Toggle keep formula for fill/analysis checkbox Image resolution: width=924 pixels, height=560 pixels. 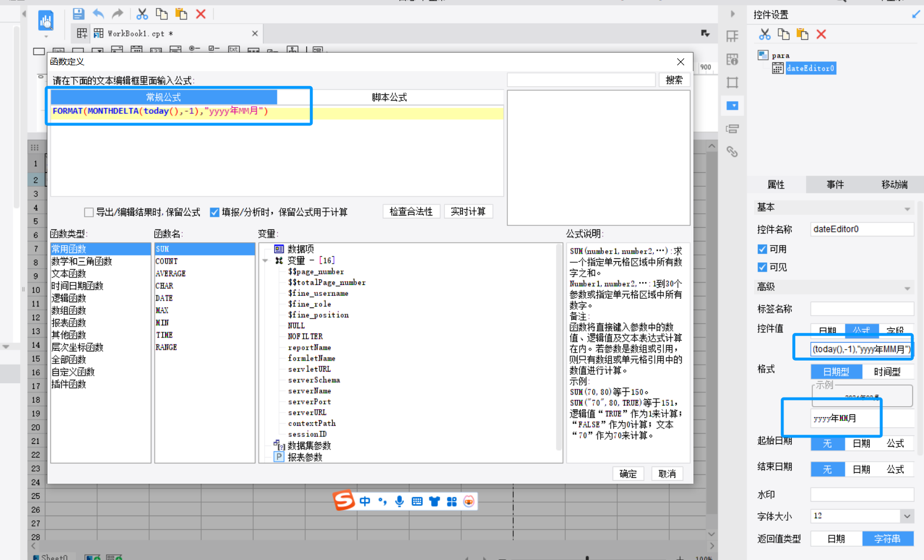tap(214, 212)
